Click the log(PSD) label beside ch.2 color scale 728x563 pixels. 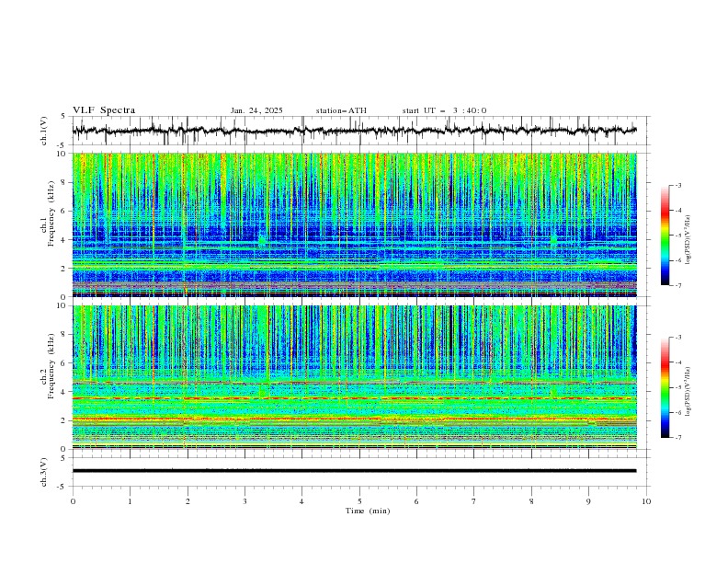coord(688,392)
